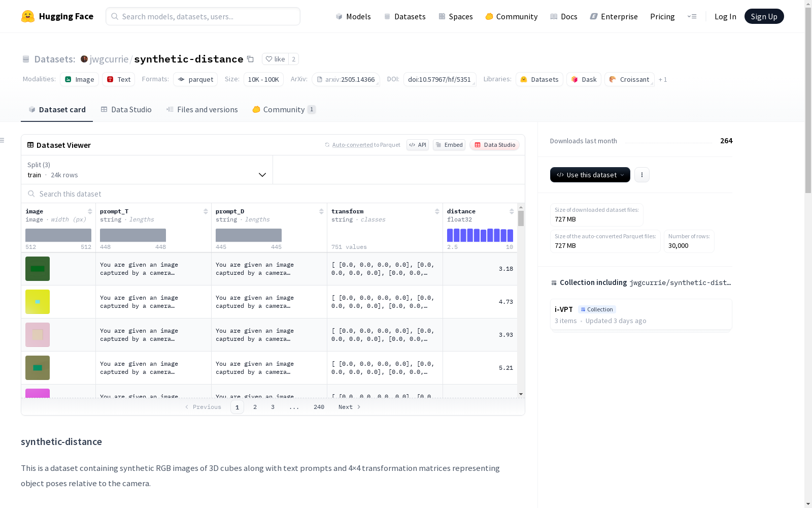Open the Files and versions tab
This screenshot has width=812, height=508.
click(x=202, y=110)
